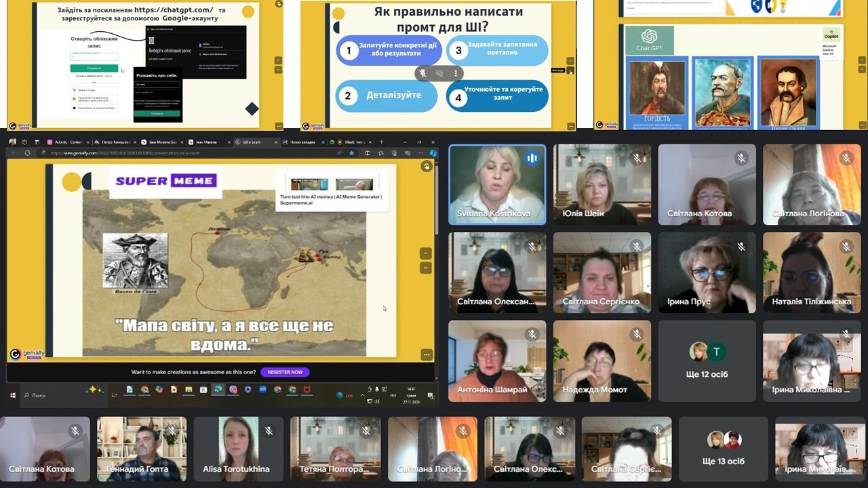Click step 4 "Уточнюйте та корегуйте запит"
This screenshot has width=868, height=488.
pos(497,96)
